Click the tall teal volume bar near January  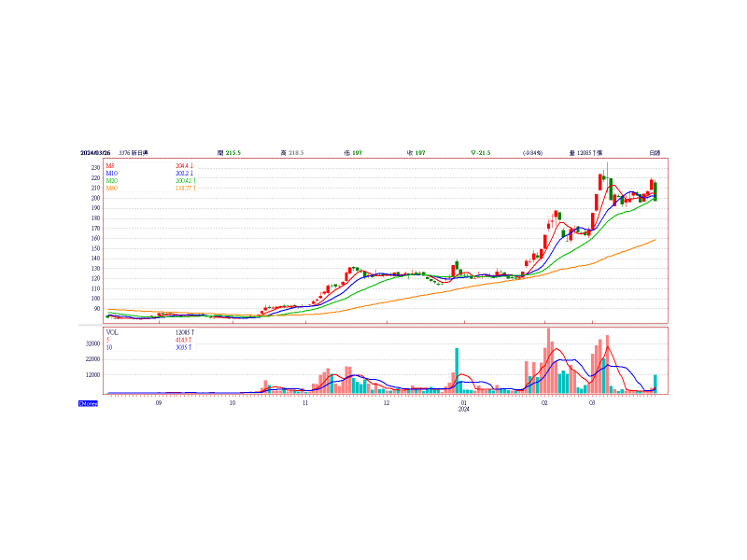(457, 371)
